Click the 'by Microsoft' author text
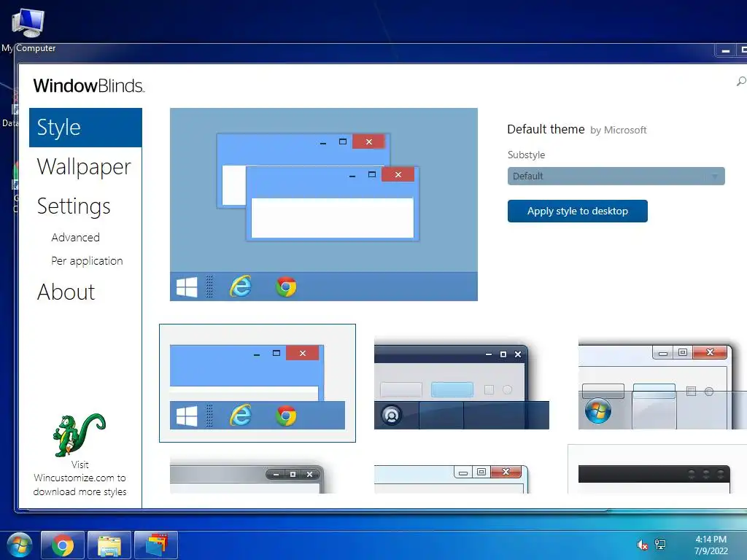The width and height of the screenshot is (747, 560). 618,130
